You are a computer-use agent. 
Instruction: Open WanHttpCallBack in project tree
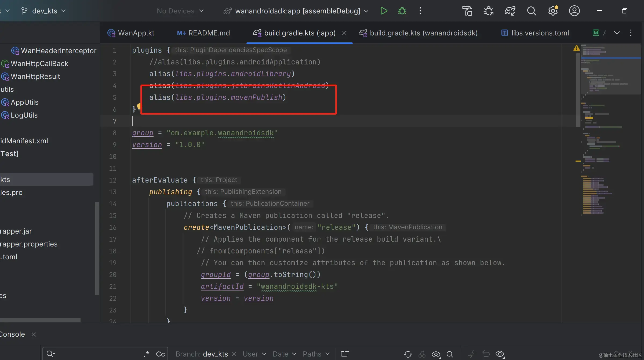click(39, 64)
